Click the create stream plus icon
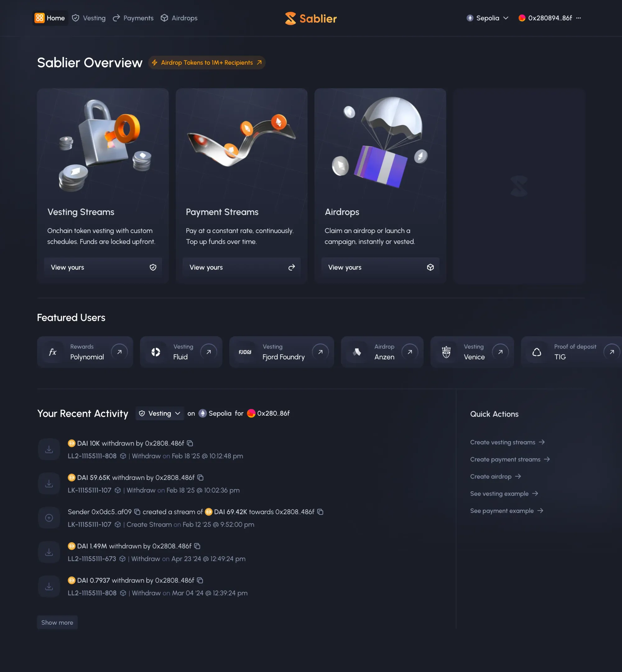The width and height of the screenshot is (622, 672). [49, 518]
